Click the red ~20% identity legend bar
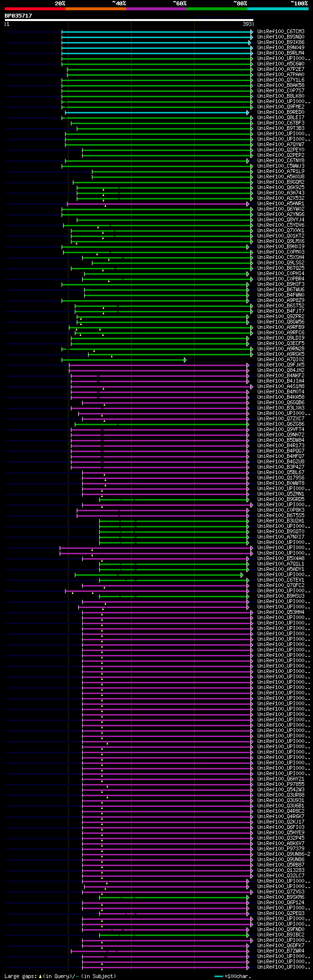 pos(35,9)
